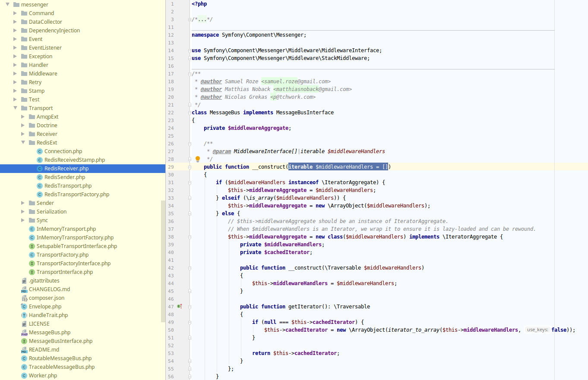
Task: Click the MessageBus.php PHP file icon
Action: coord(24,333)
